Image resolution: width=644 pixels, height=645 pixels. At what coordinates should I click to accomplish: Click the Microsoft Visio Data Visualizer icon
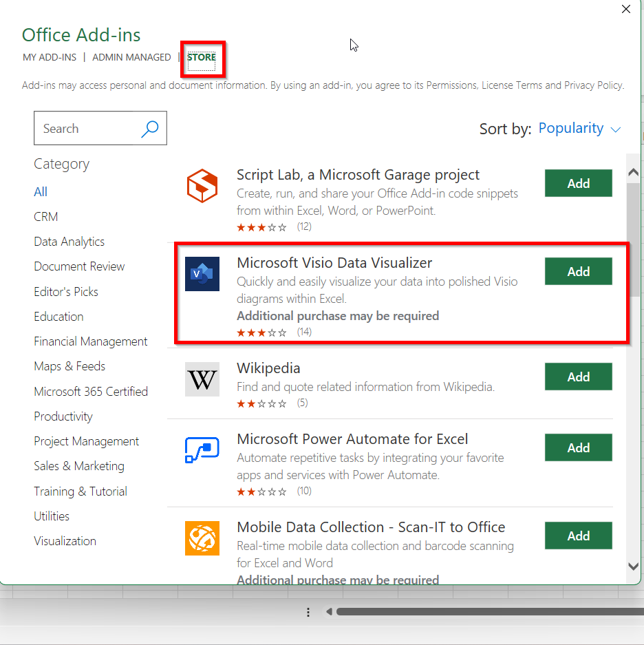[x=202, y=274]
